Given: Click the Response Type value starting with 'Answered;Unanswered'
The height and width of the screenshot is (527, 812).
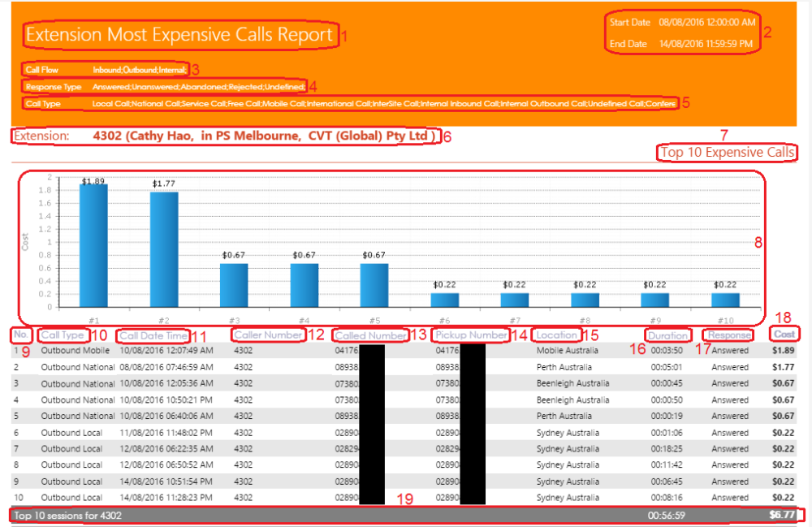Looking at the screenshot, I should coord(199,86).
